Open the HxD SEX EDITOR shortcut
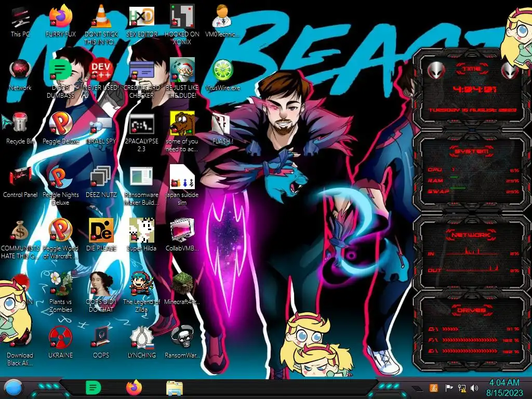Viewport: 532px width, 399px height. coord(141,21)
